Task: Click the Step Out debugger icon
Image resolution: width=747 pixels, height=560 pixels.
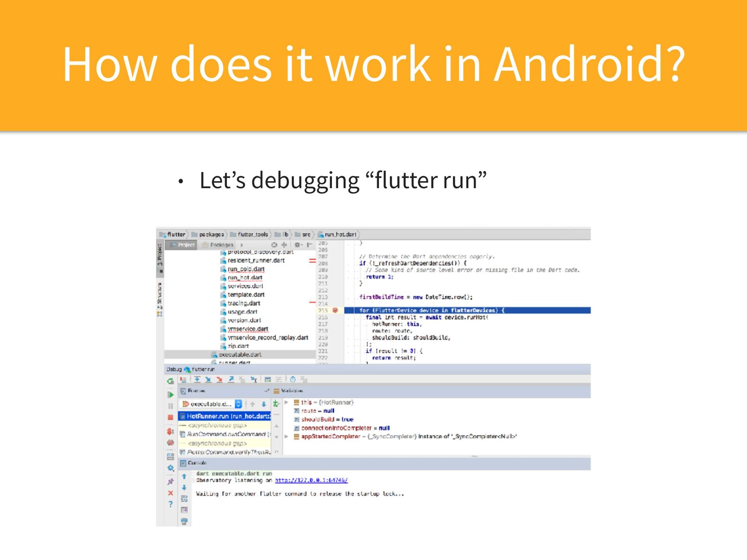Action: (x=231, y=380)
